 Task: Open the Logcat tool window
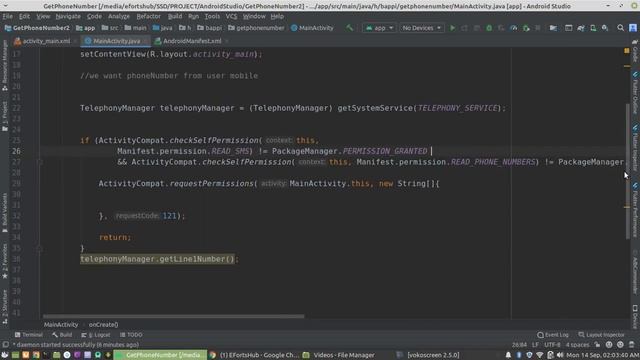tap(96, 335)
